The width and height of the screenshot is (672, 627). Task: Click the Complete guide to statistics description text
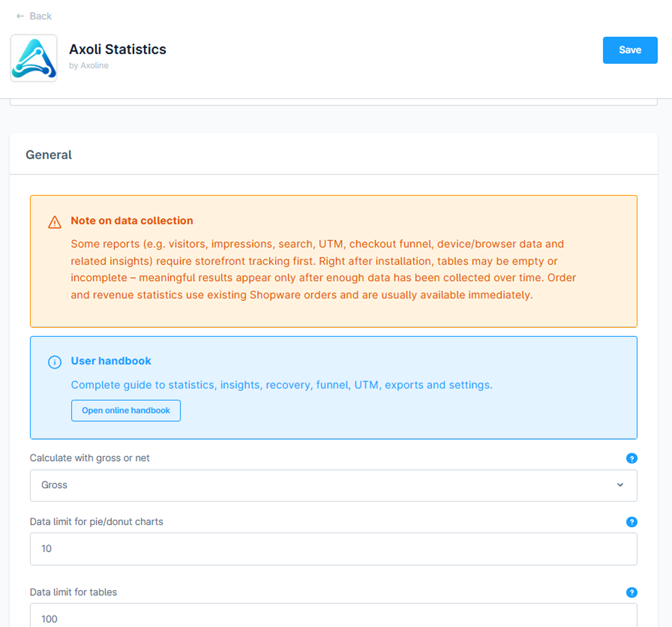pyautogui.click(x=282, y=385)
